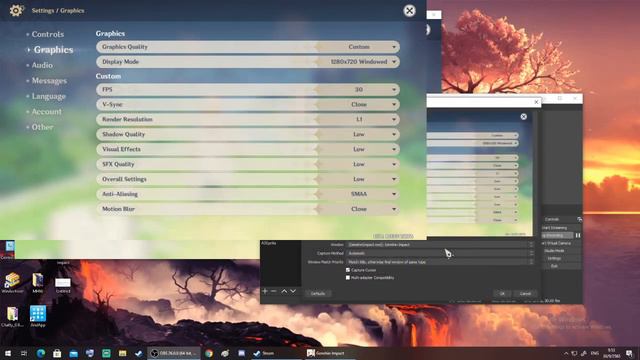The width and height of the screenshot is (640, 360).
Task: Enable Multi-adapter Compatibility checkbox
Action: click(x=348, y=278)
